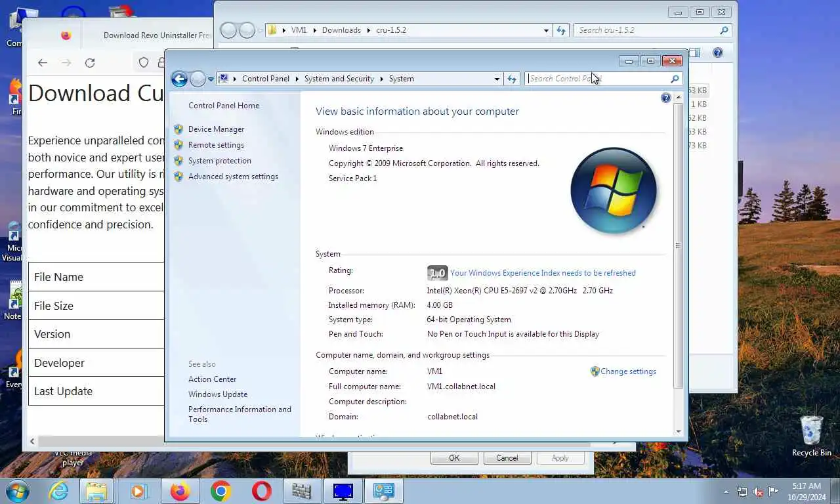Click the refresh button in the System window
The width and height of the screenshot is (840, 504).
[512, 79]
